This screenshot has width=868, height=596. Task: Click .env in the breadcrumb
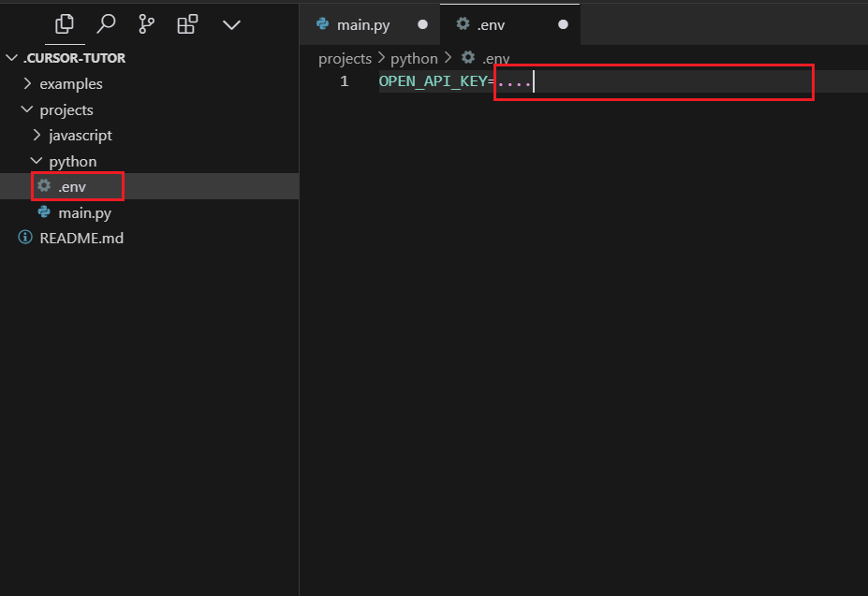(495, 59)
